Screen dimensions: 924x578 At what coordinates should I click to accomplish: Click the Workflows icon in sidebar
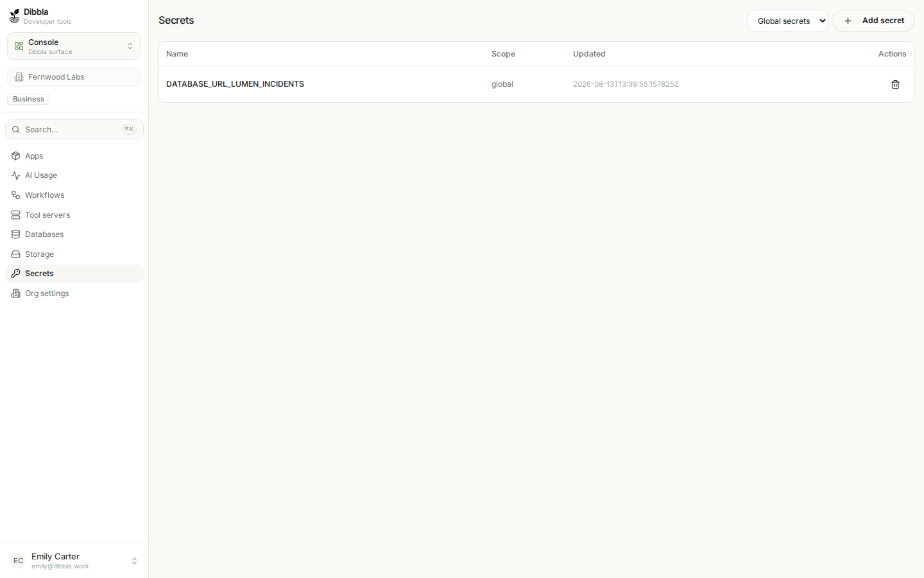pos(16,195)
